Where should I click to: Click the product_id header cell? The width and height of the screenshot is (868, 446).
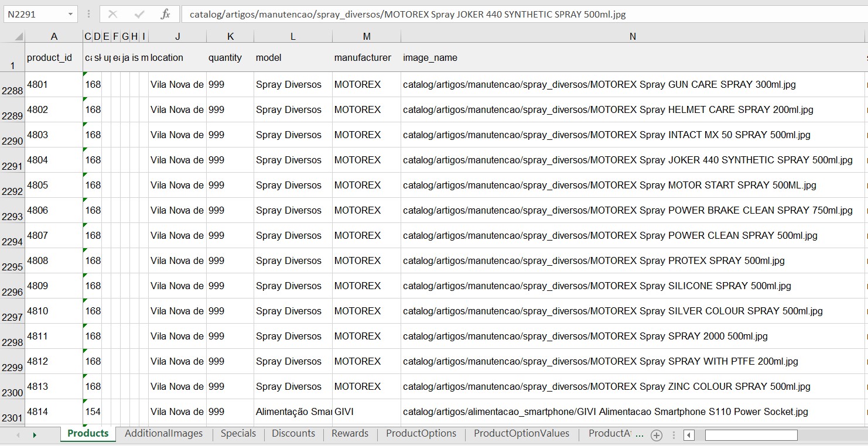54,57
